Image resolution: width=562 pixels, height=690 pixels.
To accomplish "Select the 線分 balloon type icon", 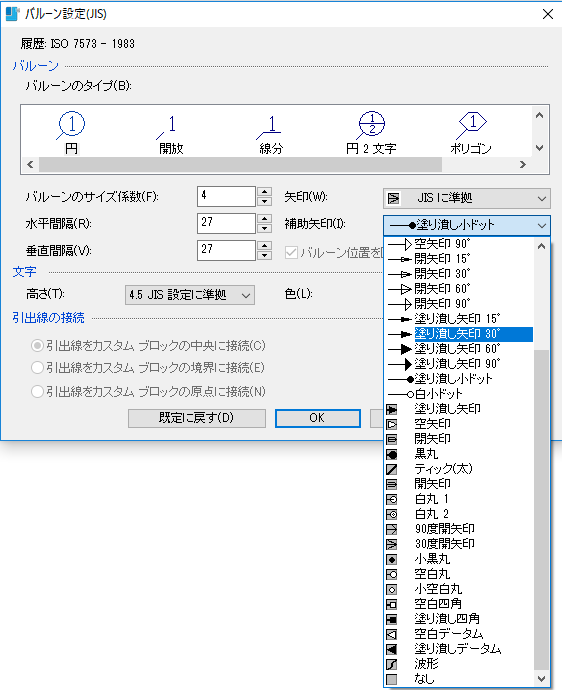I will click(x=271, y=132).
